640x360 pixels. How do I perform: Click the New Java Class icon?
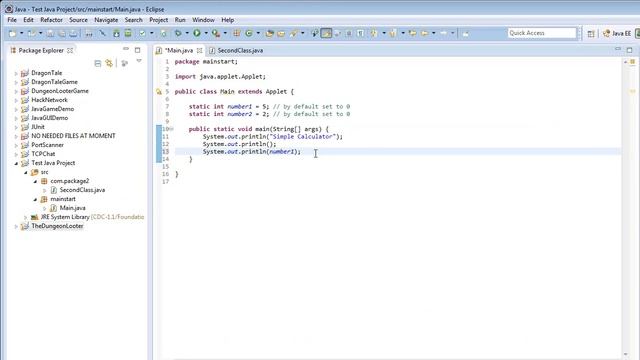pos(249,33)
